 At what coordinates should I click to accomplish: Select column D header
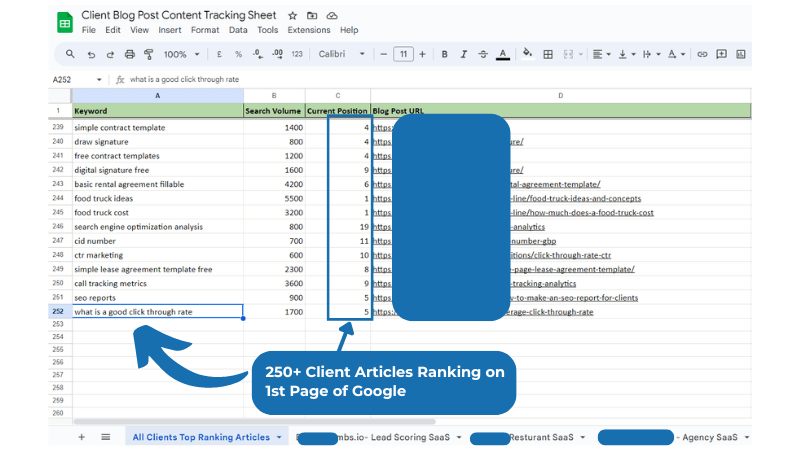click(x=561, y=96)
